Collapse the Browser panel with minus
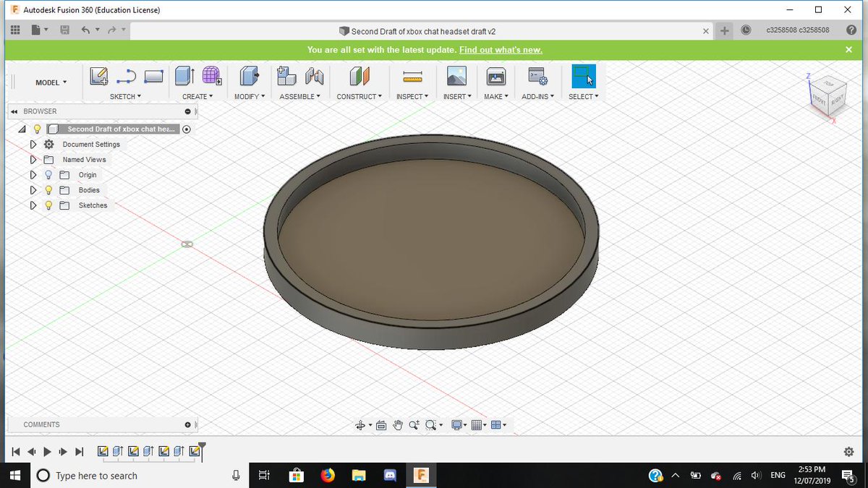This screenshot has height=488, width=868. tap(187, 111)
